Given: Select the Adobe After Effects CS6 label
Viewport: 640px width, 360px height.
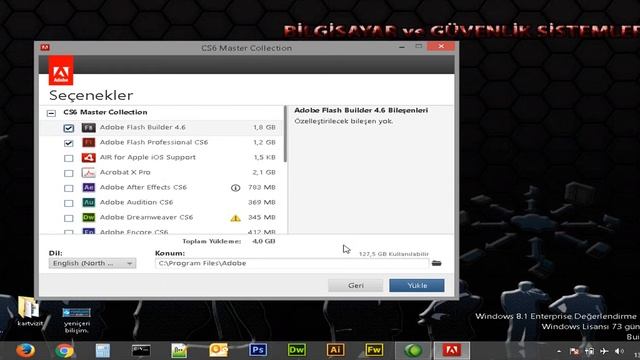Looking at the screenshot, I should (x=143, y=187).
